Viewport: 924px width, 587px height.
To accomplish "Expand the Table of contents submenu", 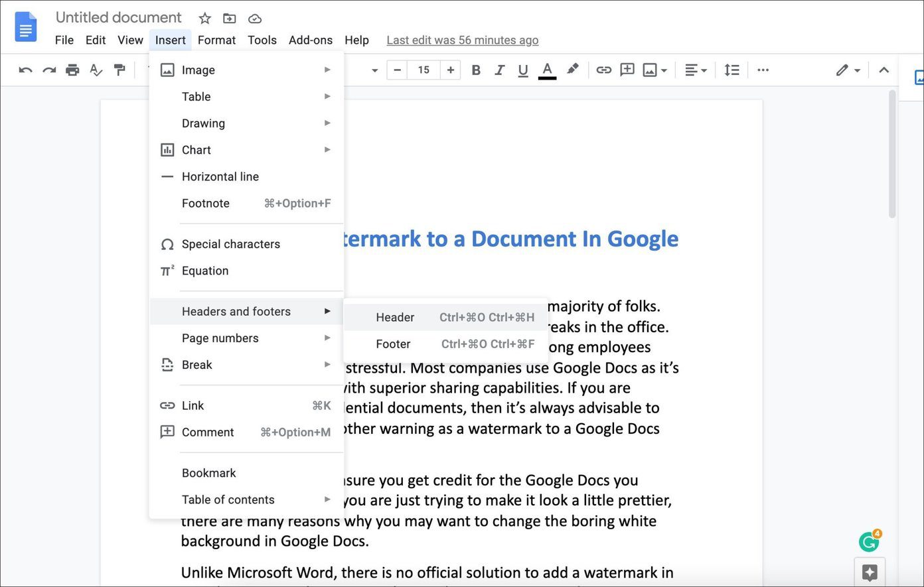I will (246, 499).
